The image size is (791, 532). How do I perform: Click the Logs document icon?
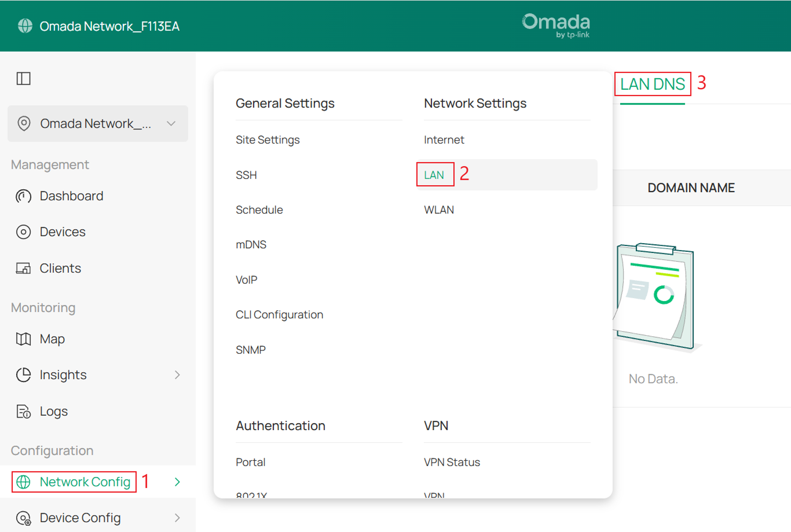pos(24,411)
